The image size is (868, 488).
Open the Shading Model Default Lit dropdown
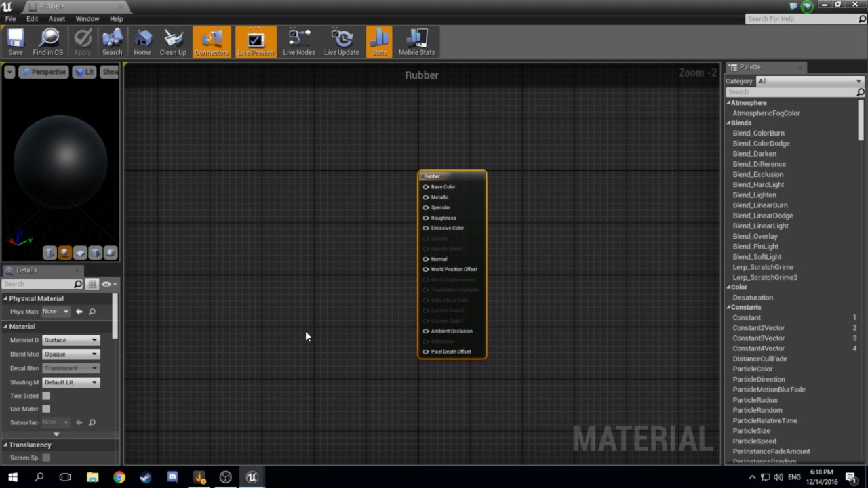(x=71, y=382)
